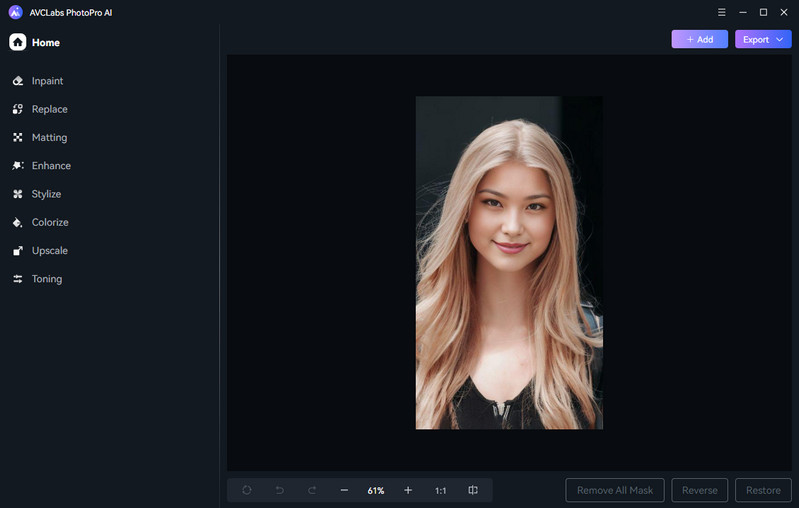
Task: Open the Toning adjustments
Action: (37, 279)
